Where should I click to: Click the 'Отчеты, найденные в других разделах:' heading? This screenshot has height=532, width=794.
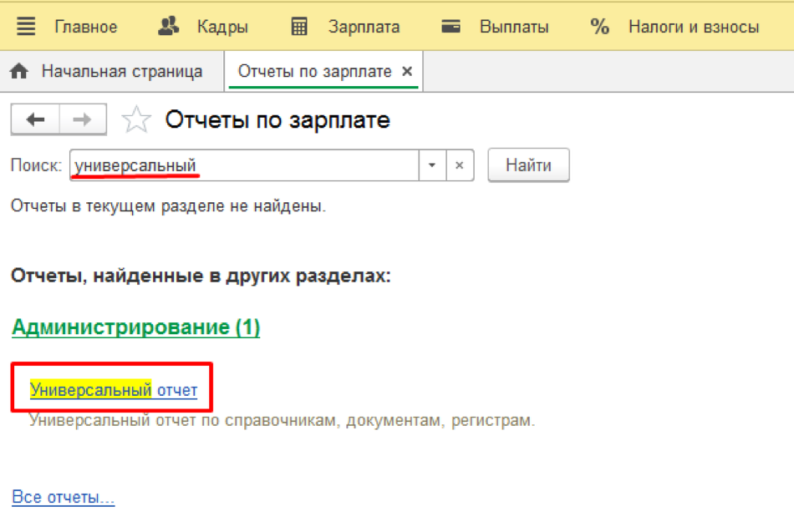coord(201,276)
